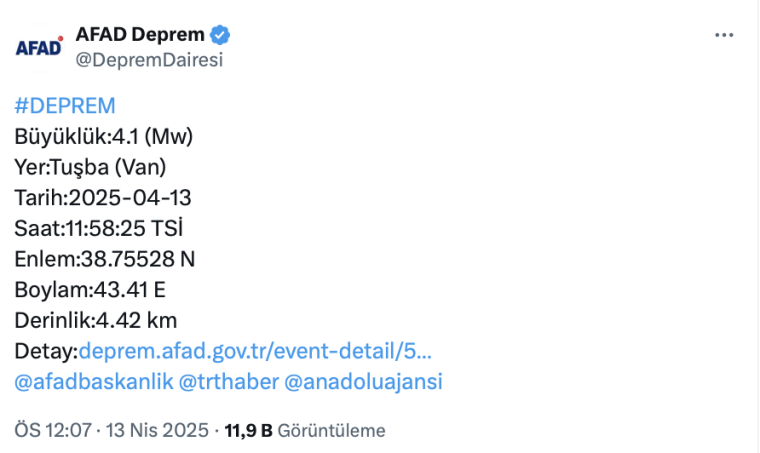Visit the @anadoluajansi mention
The width and height of the screenshot is (760, 453).
363,381
